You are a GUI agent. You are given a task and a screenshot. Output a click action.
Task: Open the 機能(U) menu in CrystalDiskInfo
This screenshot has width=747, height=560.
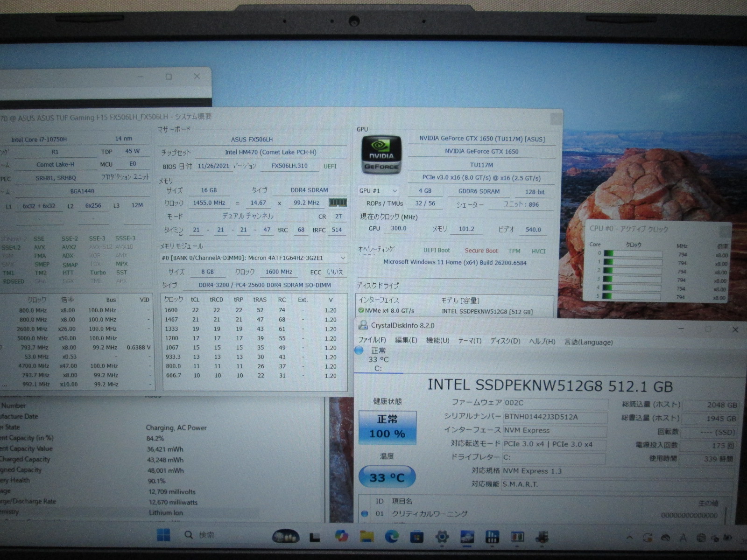[x=437, y=340]
